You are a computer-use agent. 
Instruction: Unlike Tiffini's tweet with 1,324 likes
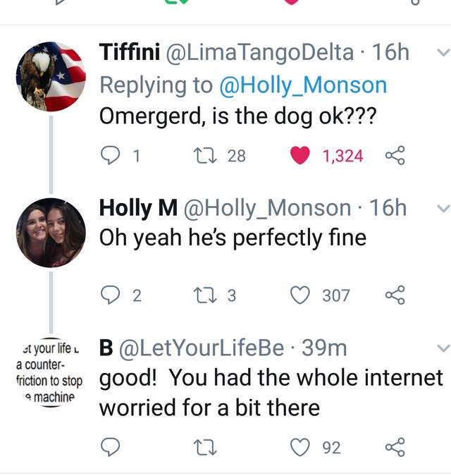point(301,155)
